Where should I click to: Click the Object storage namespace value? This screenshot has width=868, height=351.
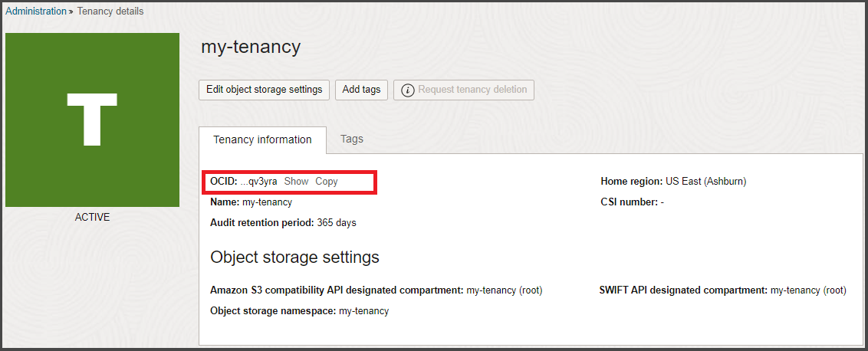pyautogui.click(x=363, y=311)
